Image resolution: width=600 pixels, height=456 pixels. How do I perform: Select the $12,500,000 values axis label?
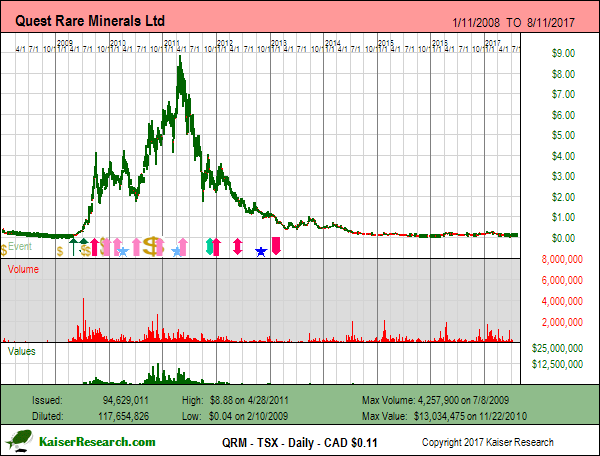coord(557,364)
